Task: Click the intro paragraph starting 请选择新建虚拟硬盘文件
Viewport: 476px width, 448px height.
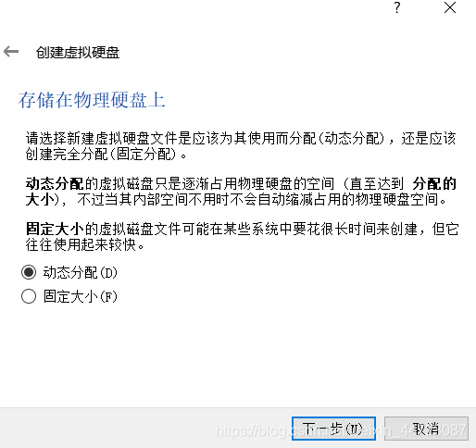Action: tap(241, 146)
